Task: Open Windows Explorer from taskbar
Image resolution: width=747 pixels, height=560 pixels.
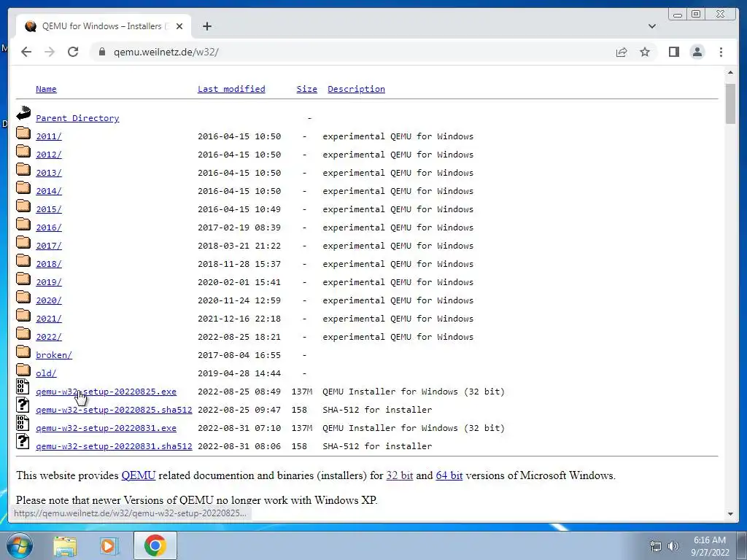Action: click(x=65, y=545)
